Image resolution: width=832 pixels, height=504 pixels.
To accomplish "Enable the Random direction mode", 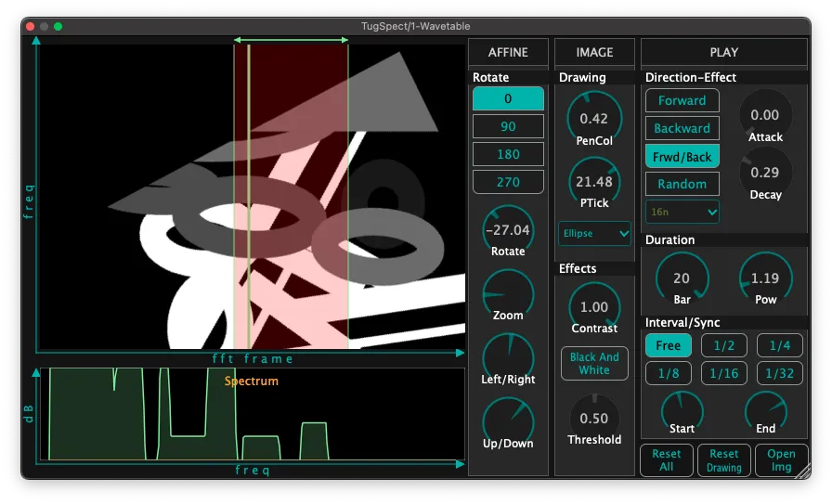I will [x=682, y=184].
